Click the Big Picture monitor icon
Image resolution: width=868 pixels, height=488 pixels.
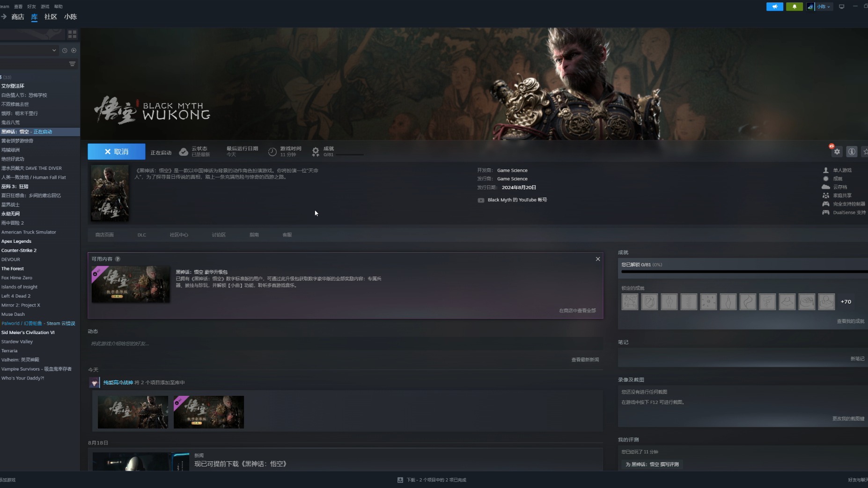click(x=841, y=7)
